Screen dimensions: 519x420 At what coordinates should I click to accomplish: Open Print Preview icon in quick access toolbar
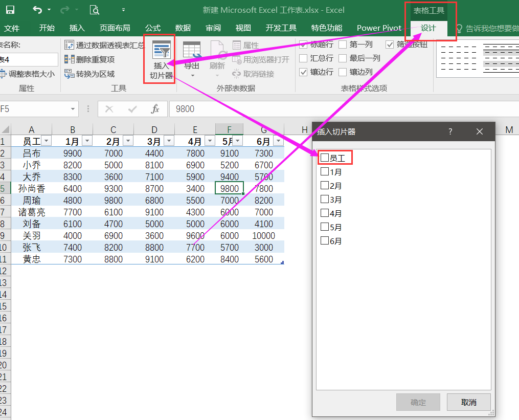point(94,10)
